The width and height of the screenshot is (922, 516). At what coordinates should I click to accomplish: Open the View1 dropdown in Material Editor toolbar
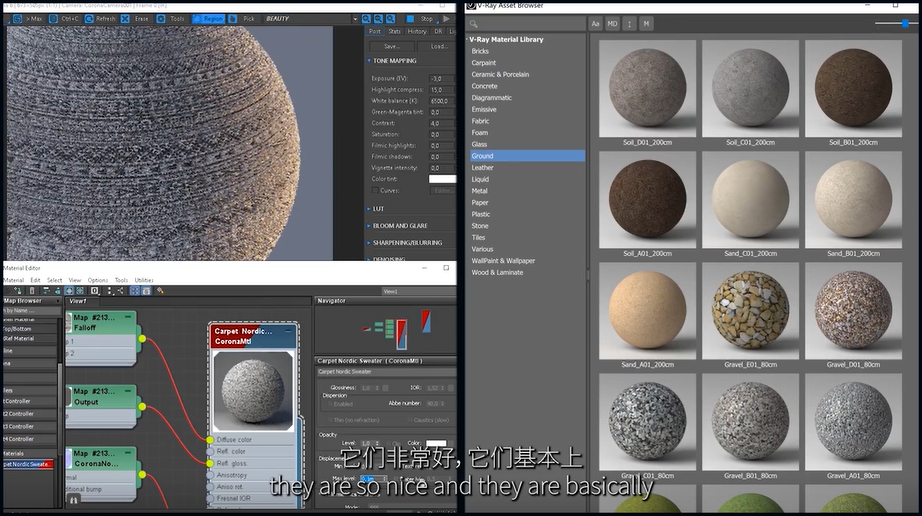pyautogui.click(x=418, y=291)
